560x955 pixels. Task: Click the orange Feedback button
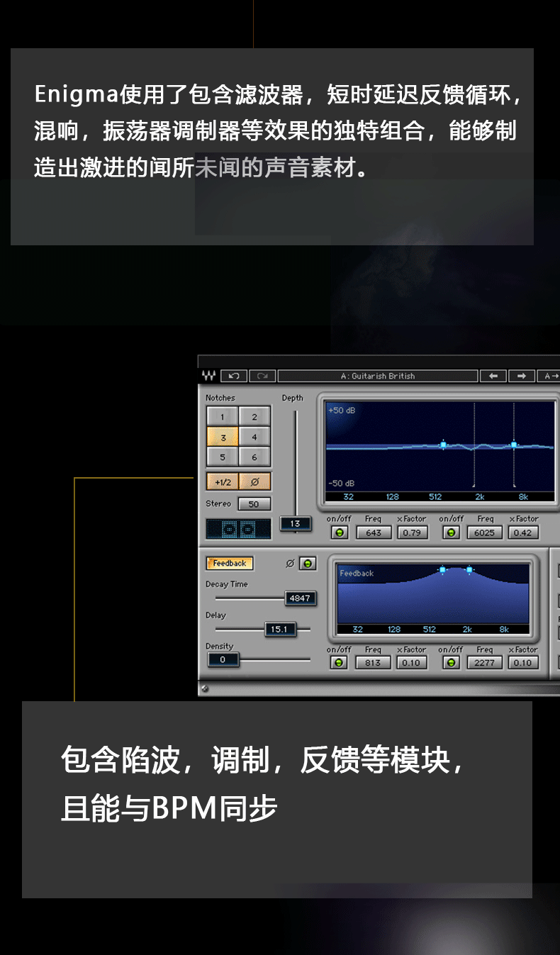pos(230,563)
